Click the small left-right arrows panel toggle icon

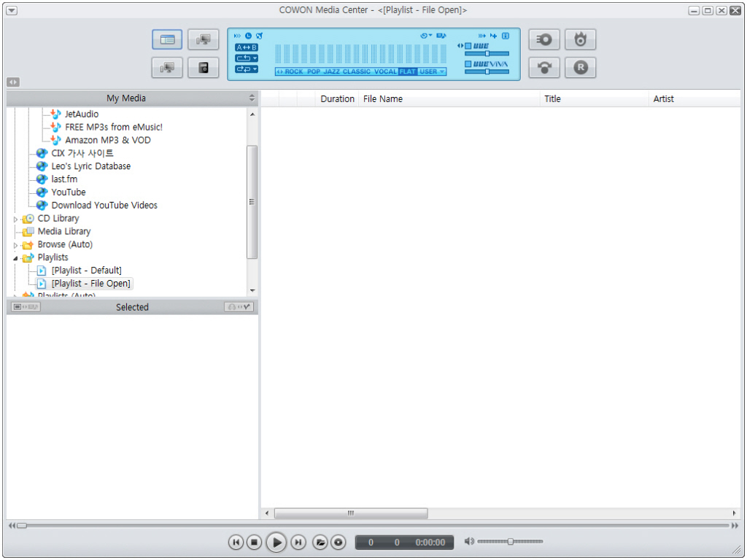pos(13,82)
